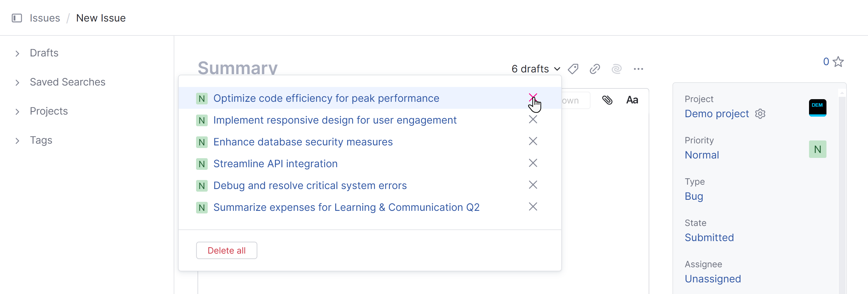Delete the Streamline API integration draft
The image size is (868, 294).
(533, 163)
